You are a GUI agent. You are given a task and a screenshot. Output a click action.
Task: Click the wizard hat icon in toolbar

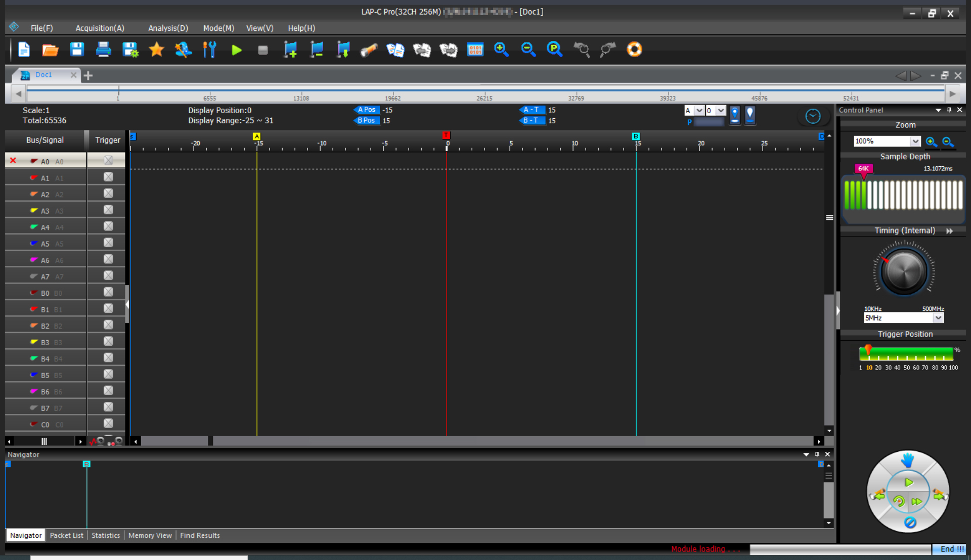coord(183,50)
